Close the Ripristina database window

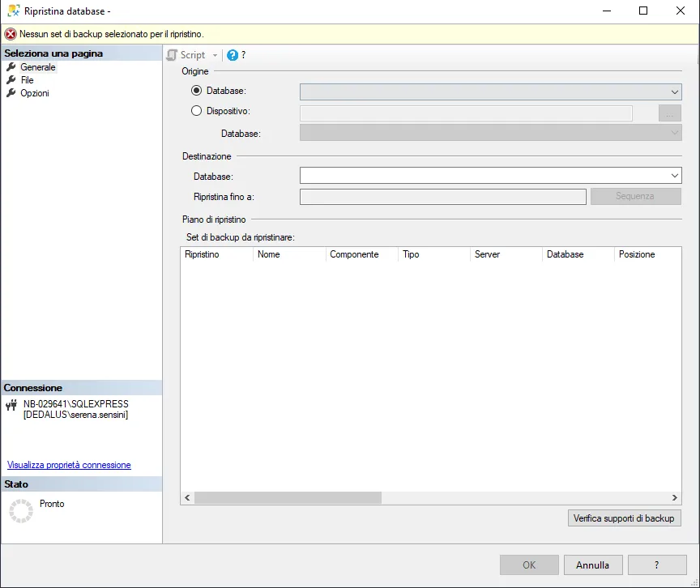coord(681,11)
